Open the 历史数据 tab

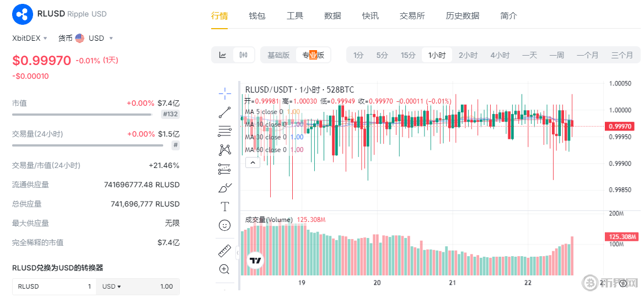click(x=462, y=15)
